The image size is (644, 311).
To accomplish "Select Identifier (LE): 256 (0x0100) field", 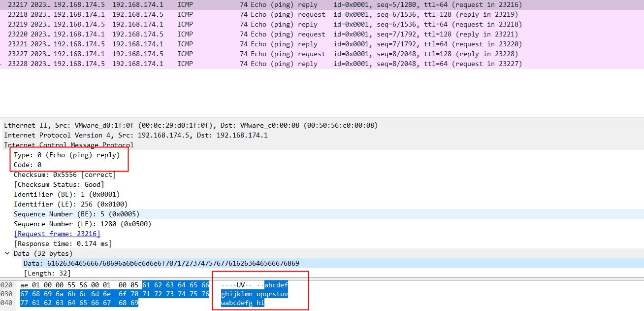I will coord(71,204).
